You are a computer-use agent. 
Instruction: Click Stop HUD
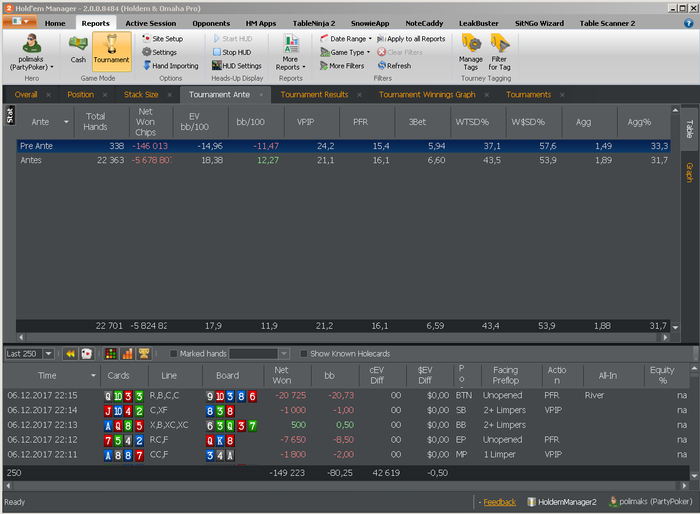click(x=232, y=52)
